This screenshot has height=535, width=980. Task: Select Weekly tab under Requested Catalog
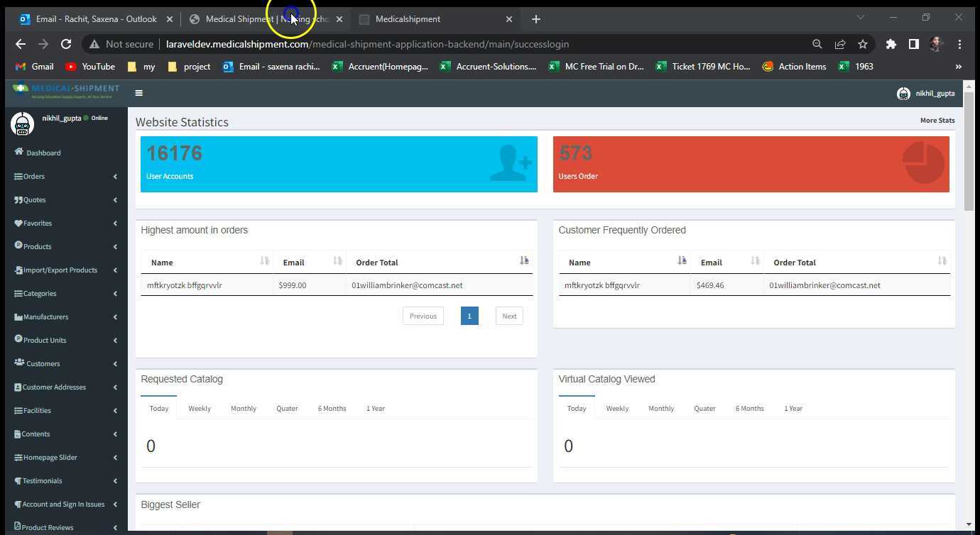[x=200, y=409]
